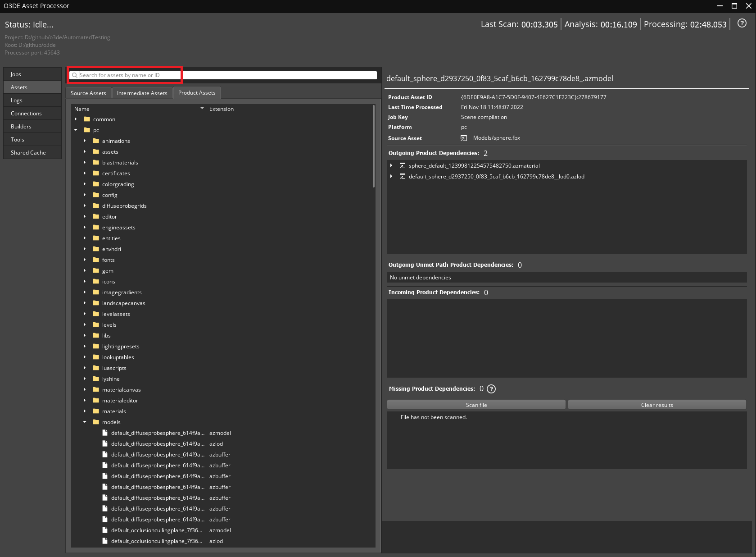The image size is (756, 557).
Task: Click the magnifier icon in the search bar
Action: click(x=75, y=75)
